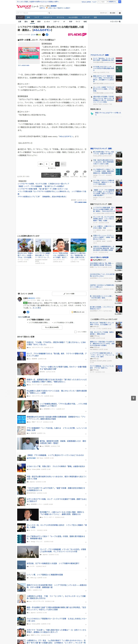Screen dimensions: 138x644
Task: Open the みんなの意見 main tab
Action: [73, 17]
